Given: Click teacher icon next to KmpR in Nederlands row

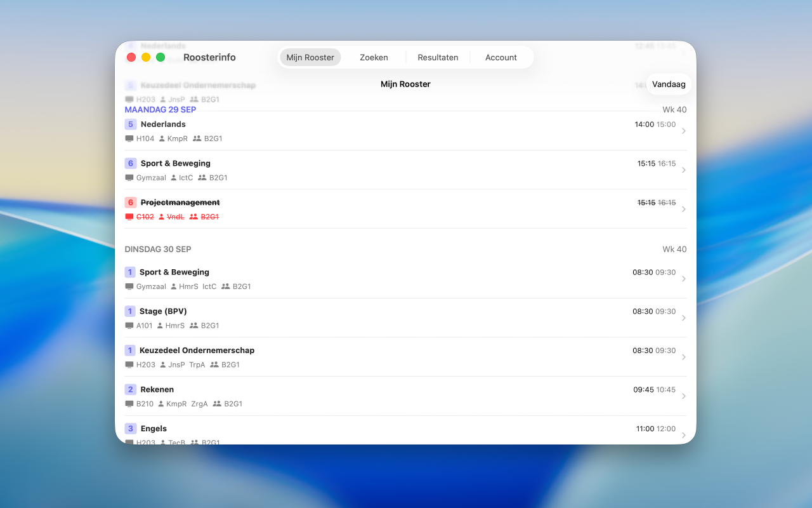Looking at the screenshot, I should click(x=162, y=138).
